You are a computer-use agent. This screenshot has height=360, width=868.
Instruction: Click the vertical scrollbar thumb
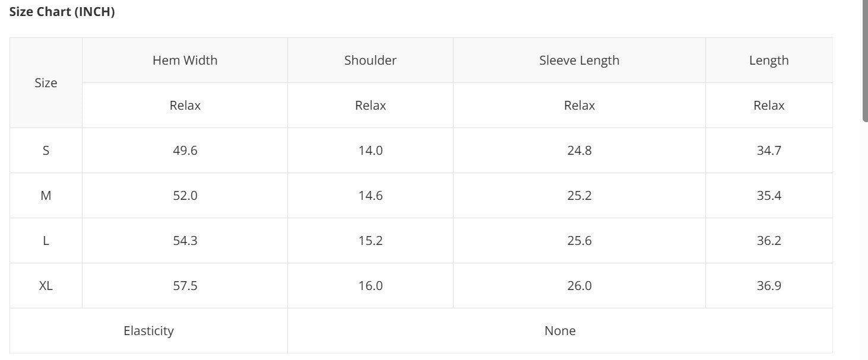click(864, 59)
